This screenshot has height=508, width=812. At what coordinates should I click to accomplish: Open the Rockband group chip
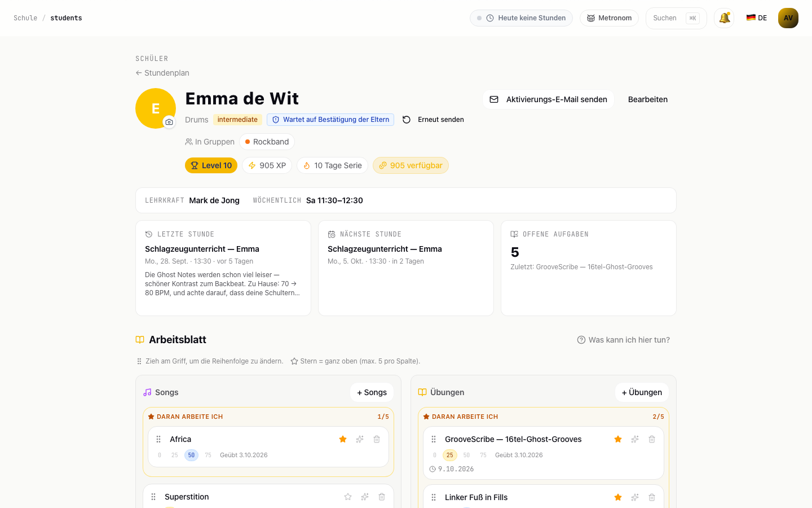pyautogui.click(x=267, y=142)
